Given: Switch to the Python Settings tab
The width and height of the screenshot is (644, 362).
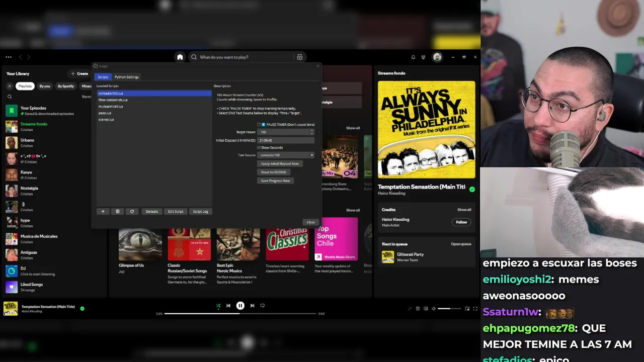Looking at the screenshot, I should (126, 77).
